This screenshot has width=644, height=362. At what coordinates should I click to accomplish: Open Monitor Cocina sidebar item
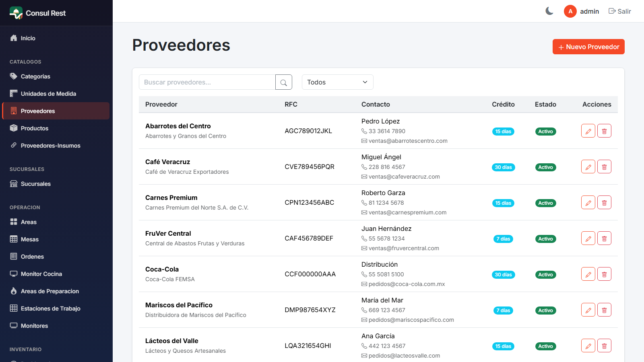pos(56,274)
